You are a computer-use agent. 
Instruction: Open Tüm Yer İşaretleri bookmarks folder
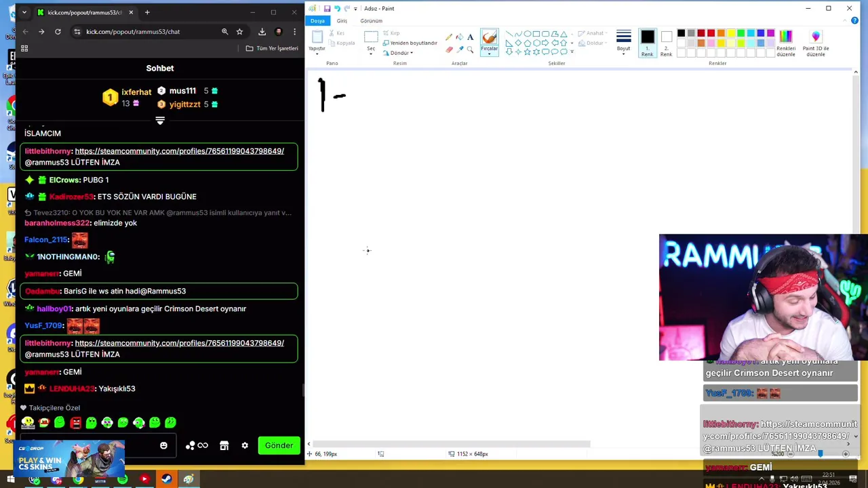coord(272,48)
